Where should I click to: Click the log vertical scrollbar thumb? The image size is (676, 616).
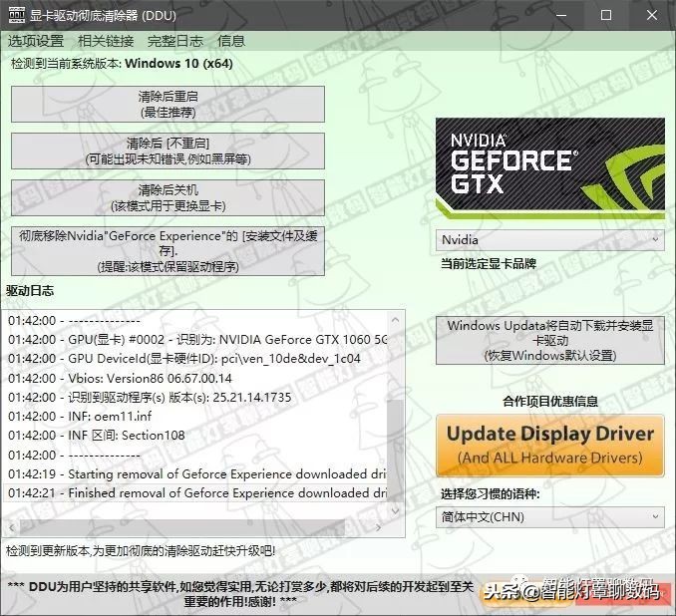coord(396,450)
